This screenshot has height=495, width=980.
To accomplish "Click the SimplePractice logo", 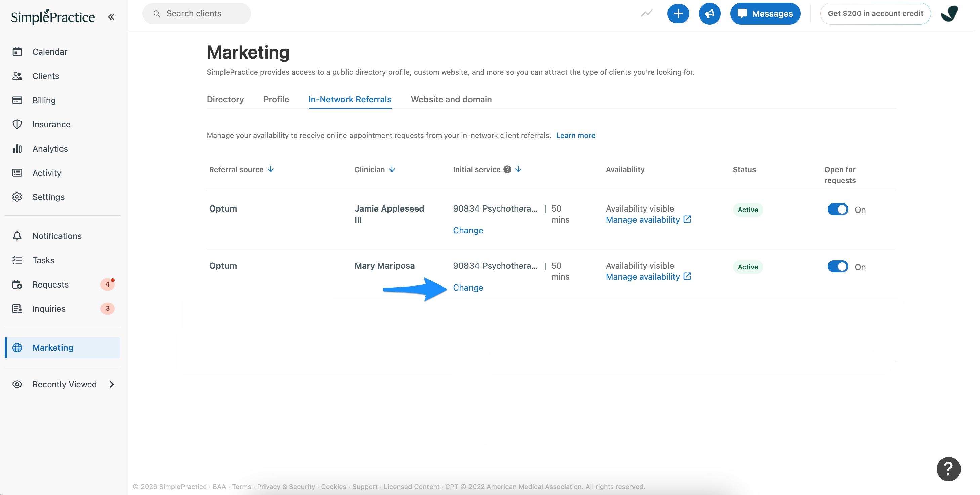I will pos(53,17).
